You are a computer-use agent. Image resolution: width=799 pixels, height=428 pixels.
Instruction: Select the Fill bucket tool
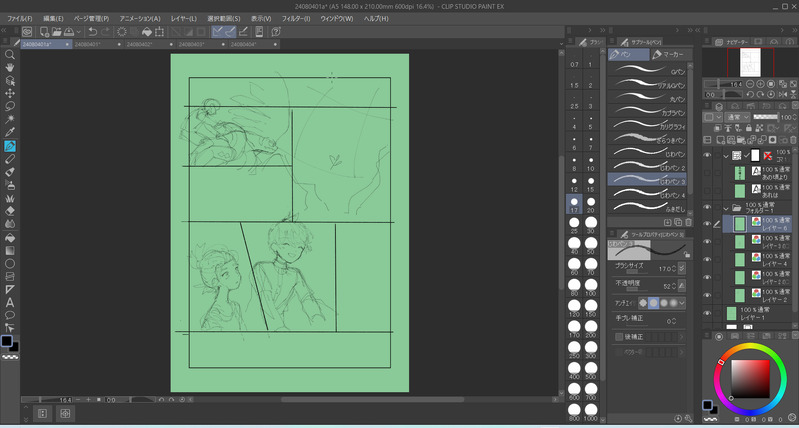tap(10, 237)
